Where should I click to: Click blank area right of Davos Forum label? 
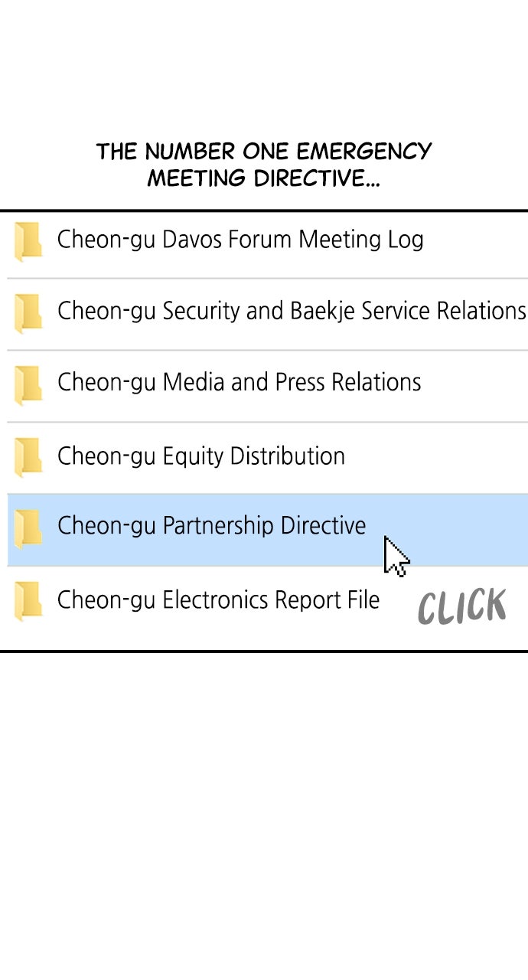click(x=474, y=241)
